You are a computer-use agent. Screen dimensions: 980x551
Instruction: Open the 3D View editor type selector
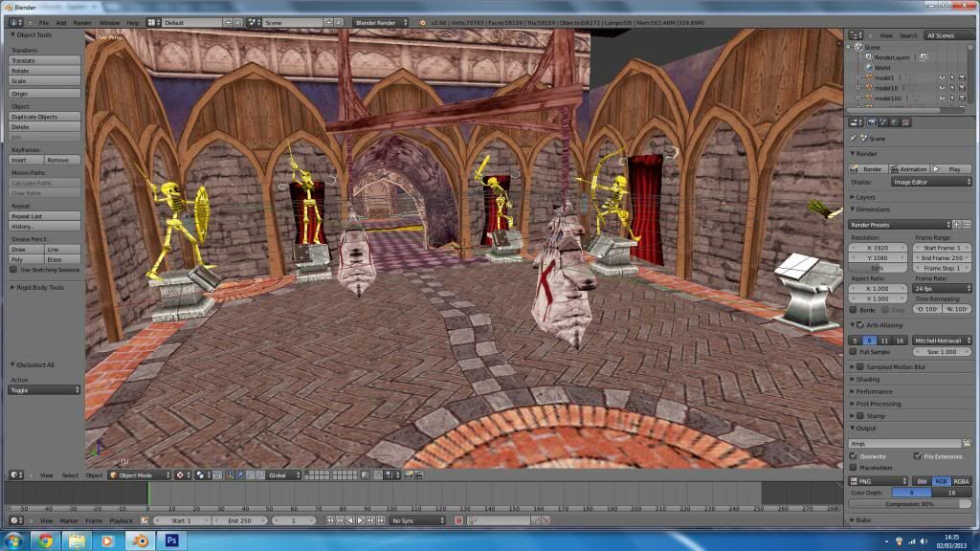[x=15, y=474]
